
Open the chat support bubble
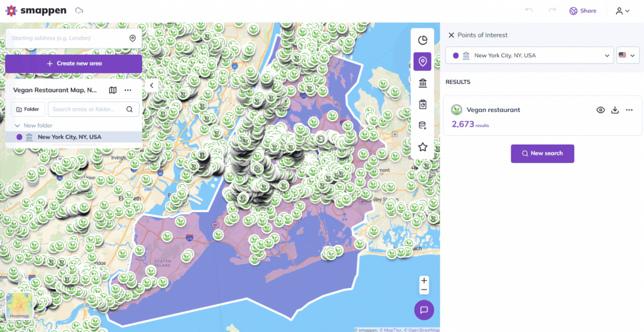click(x=424, y=309)
